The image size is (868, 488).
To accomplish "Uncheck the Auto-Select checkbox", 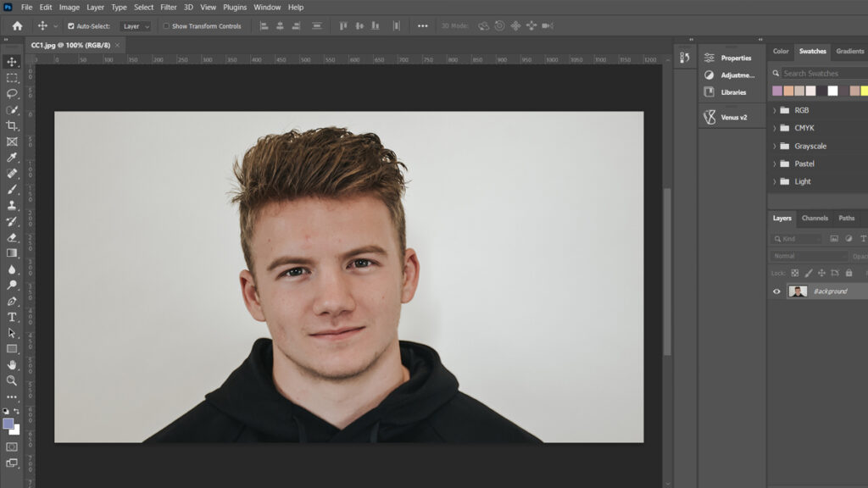I will (x=71, y=26).
